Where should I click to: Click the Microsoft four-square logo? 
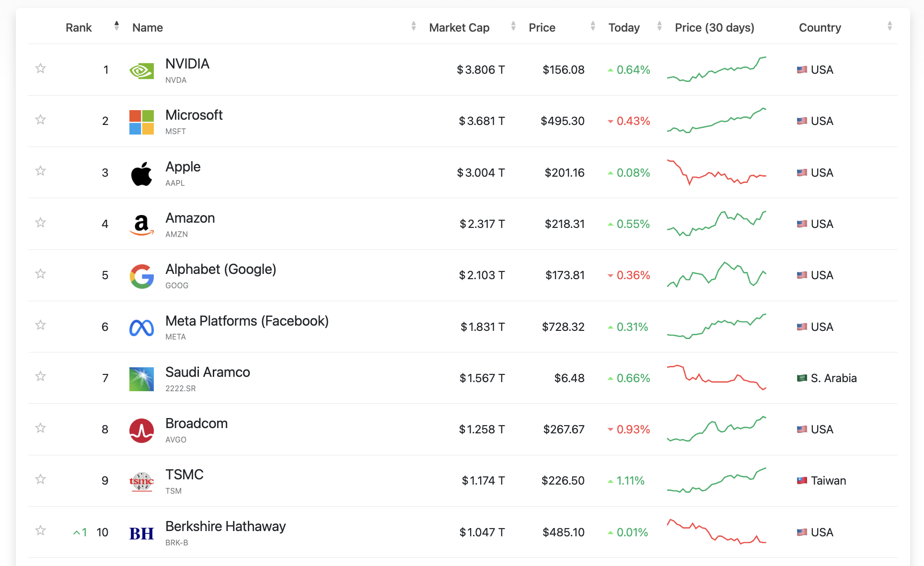tap(141, 122)
